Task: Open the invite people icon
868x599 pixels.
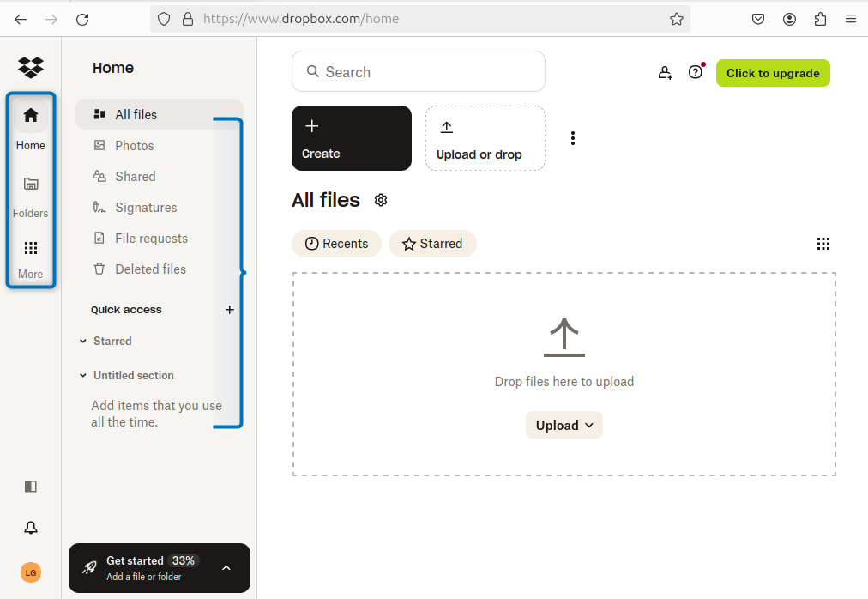Action: click(665, 73)
